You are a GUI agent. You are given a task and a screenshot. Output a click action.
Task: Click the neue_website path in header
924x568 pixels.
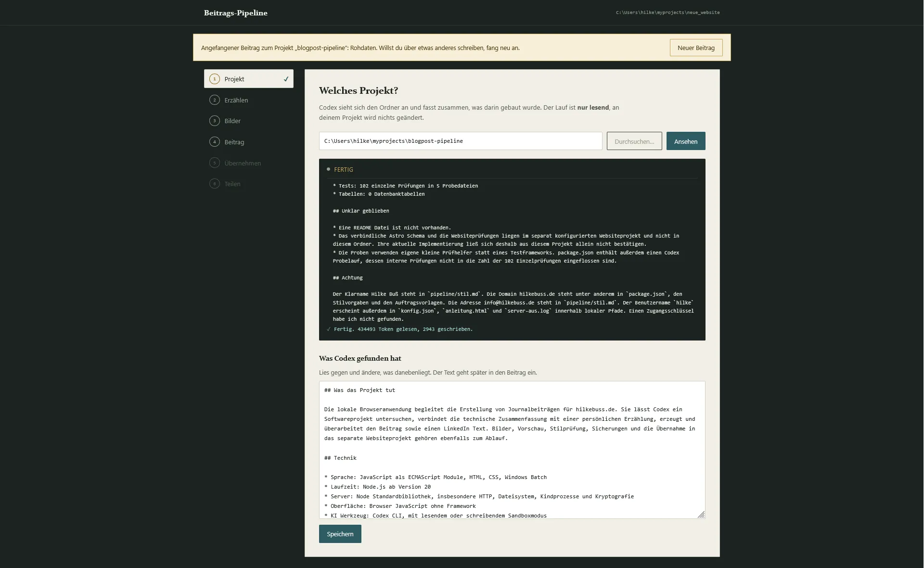pos(668,13)
